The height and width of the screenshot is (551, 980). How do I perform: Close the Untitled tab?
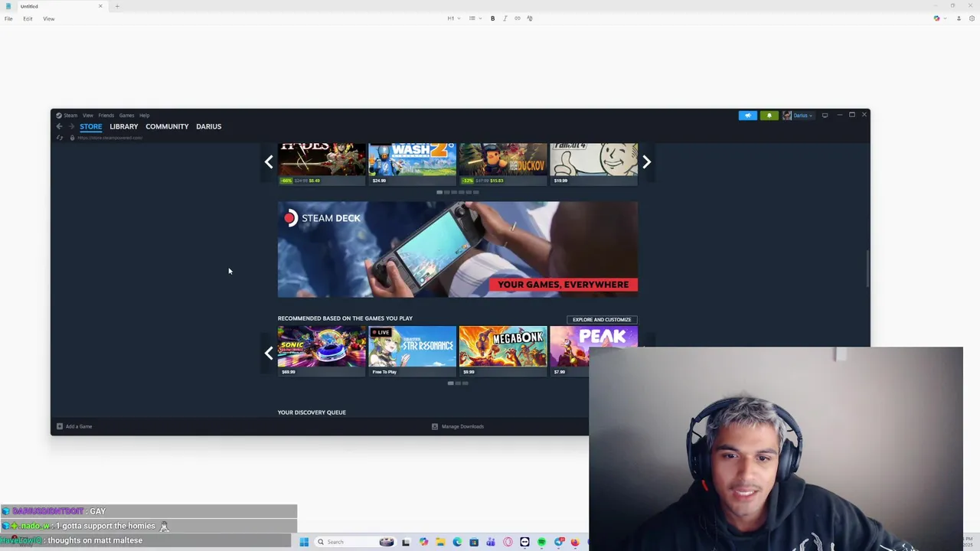click(100, 6)
